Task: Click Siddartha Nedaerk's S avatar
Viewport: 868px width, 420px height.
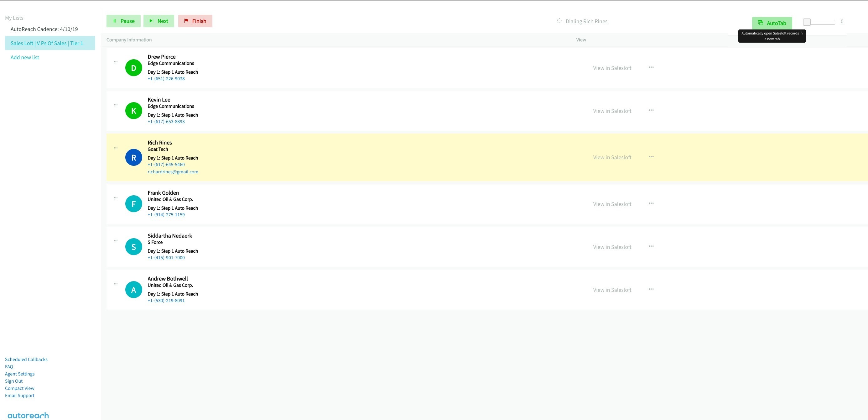Action: pos(133,247)
